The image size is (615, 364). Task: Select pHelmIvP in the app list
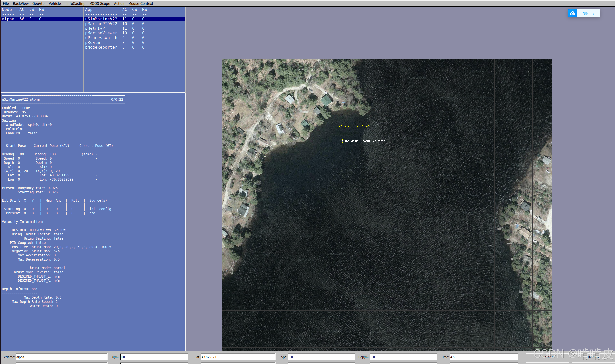click(95, 28)
